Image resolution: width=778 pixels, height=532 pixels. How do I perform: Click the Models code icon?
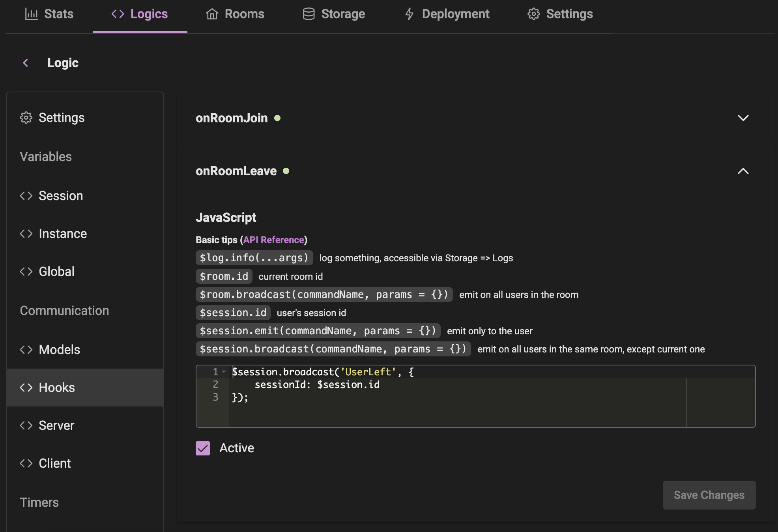[x=26, y=350]
